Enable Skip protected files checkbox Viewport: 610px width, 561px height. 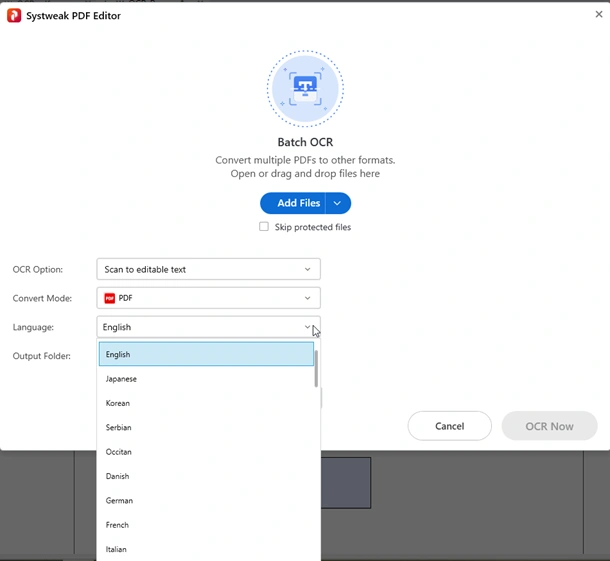click(264, 227)
